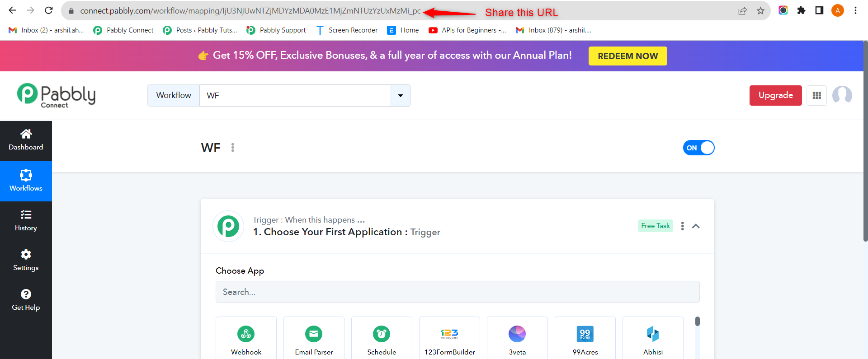Click the share page icon in address bar

coord(742,11)
